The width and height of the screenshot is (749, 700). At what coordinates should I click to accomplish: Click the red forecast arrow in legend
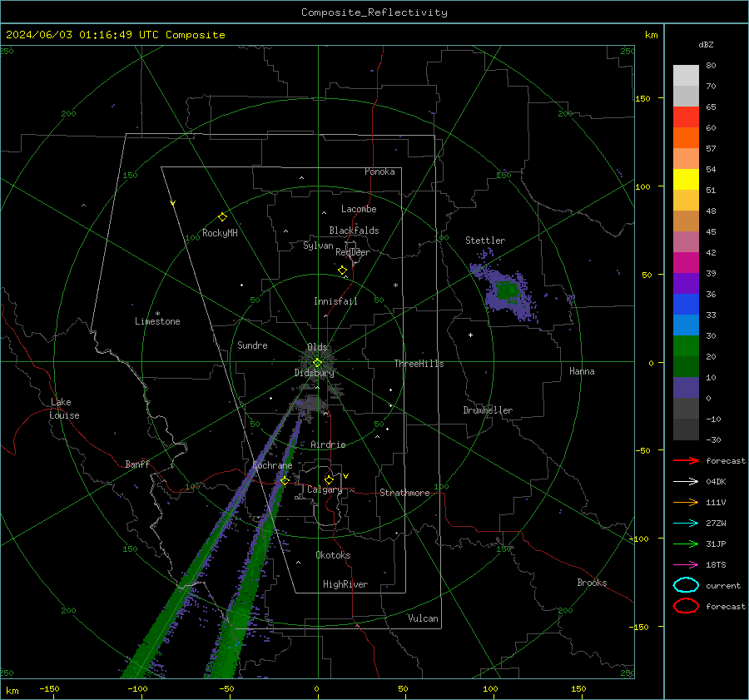coord(686,460)
